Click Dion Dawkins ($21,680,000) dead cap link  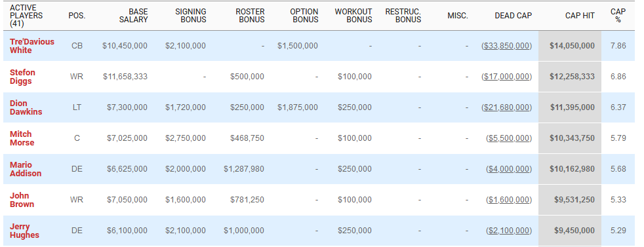click(x=507, y=107)
